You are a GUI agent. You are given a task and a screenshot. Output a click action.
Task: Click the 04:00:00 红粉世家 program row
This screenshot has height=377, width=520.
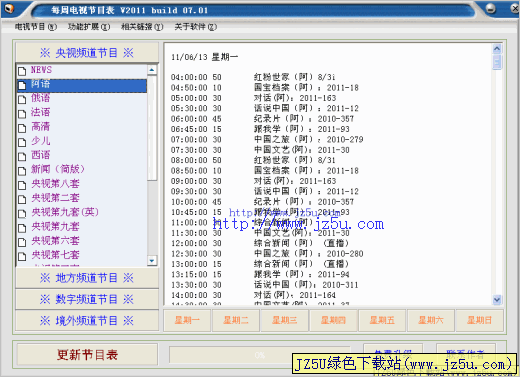(253, 77)
